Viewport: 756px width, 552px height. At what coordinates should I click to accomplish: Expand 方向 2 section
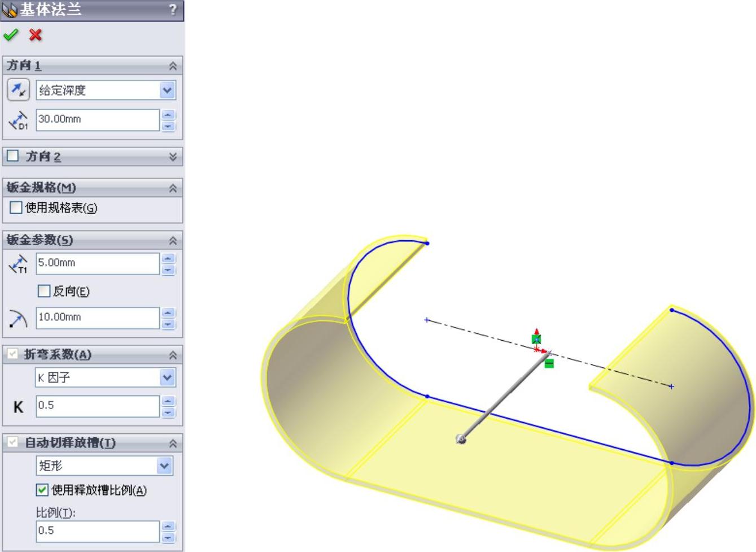(x=173, y=157)
